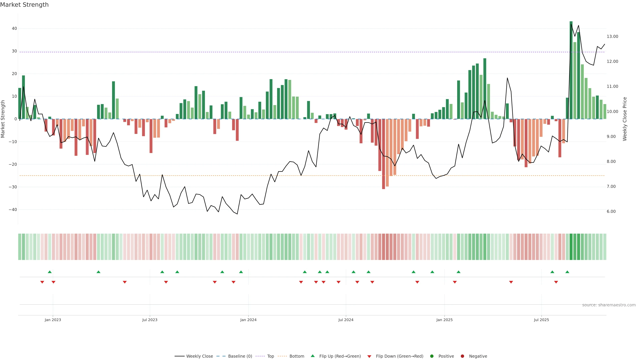Click the green Positive legend dot
Screen dimensions: 644x362
[432, 356]
